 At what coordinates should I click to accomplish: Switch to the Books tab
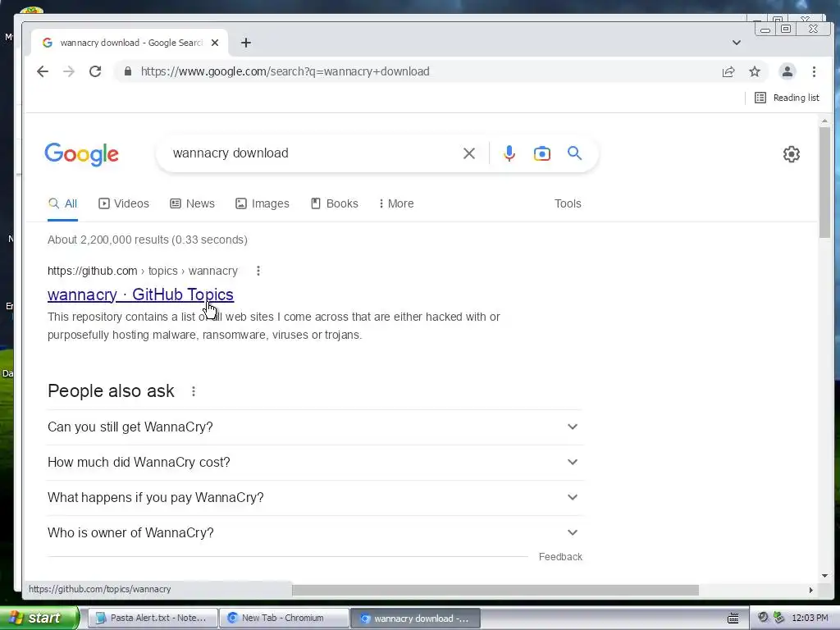click(335, 203)
